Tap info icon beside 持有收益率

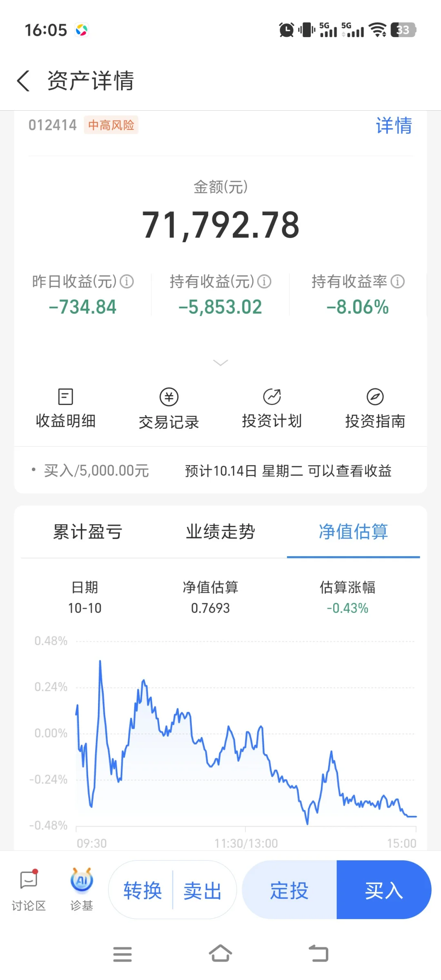(x=397, y=281)
